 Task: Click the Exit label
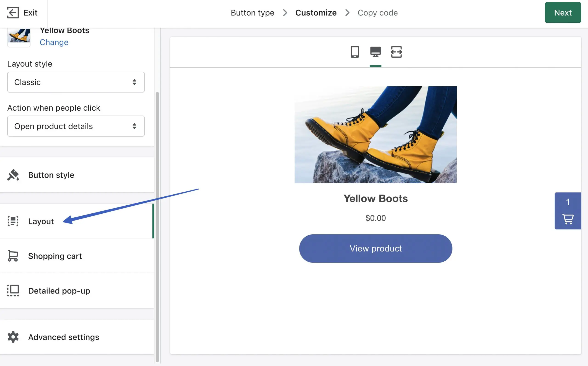point(30,13)
